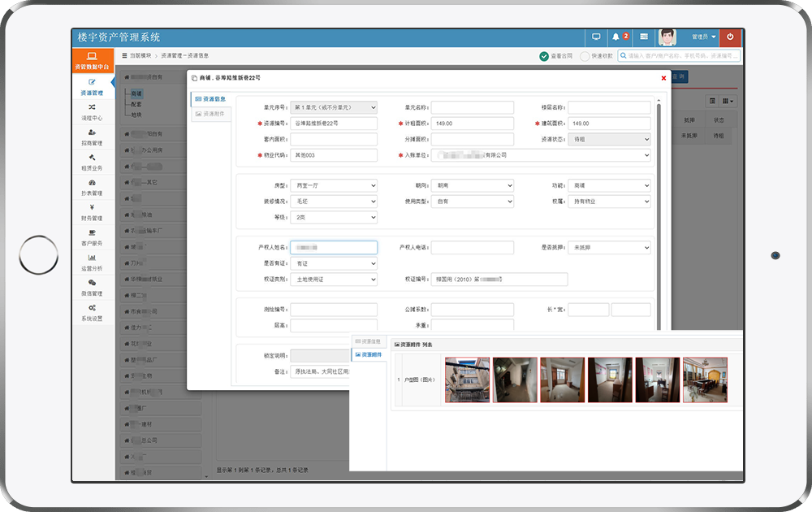Click the 单元名称 input field
The height and width of the screenshot is (512, 812).
pyautogui.click(x=473, y=108)
